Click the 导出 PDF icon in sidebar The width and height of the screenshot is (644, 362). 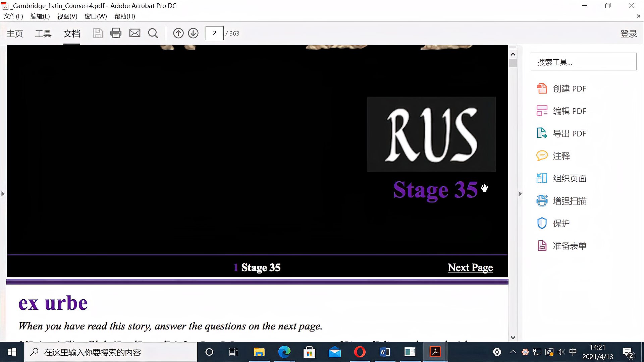point(542,133)
